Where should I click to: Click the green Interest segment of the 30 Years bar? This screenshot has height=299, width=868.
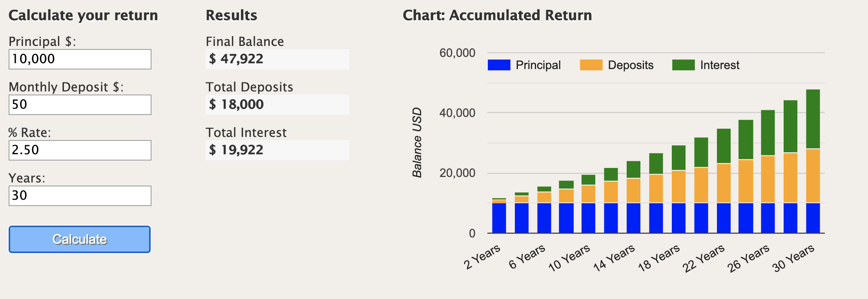[x=813, y=119]
